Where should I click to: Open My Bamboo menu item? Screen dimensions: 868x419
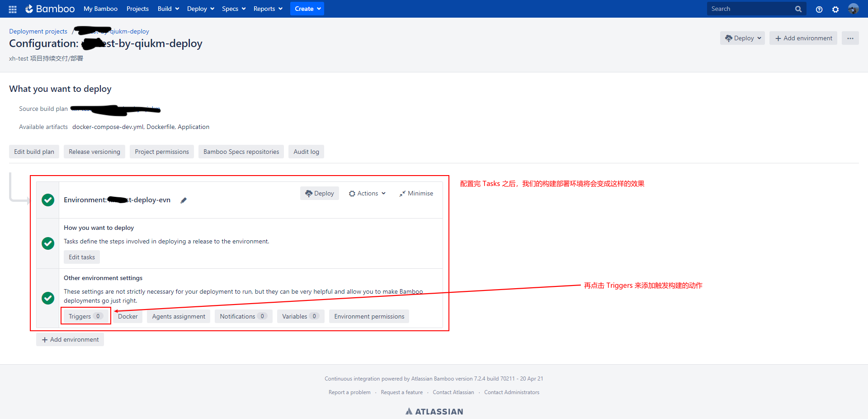pyautogui.click(x=100, y=9)
